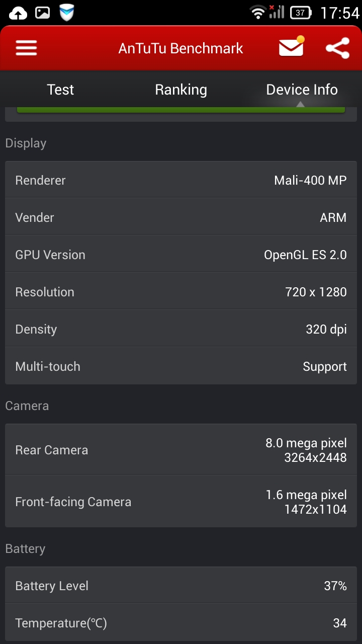
Task: Tap the green progress bar
Action: pyautogui.click(x=181, y=110)
